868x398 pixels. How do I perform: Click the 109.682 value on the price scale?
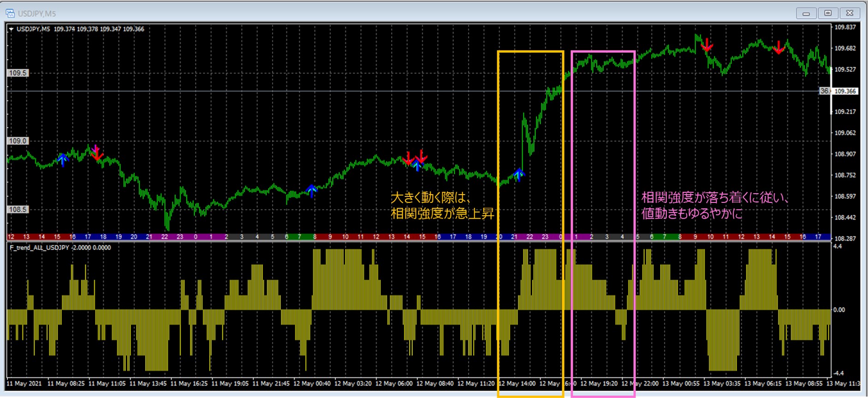pos(845,48)
